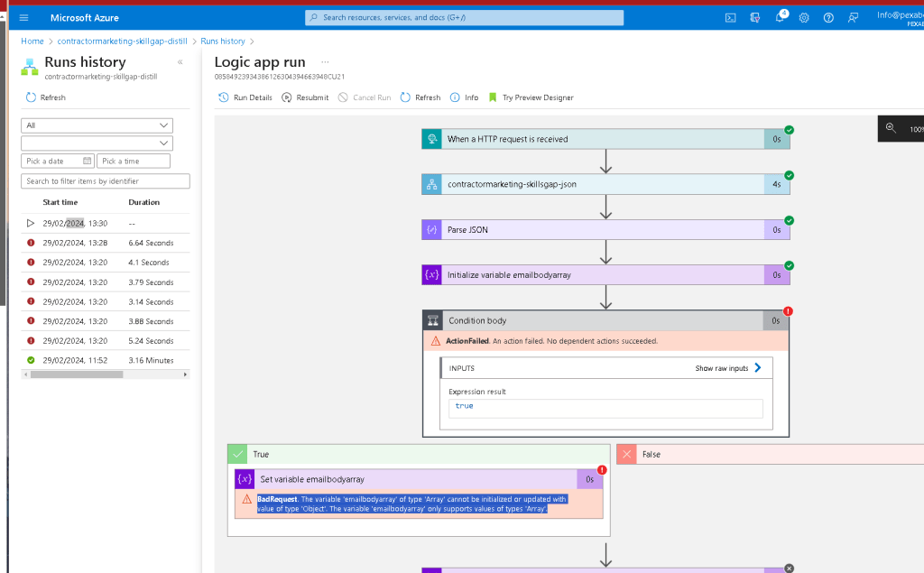Click the Condition body control icon
Image resolution: width=924 pixels, height=573 pixels.
point(433,320)
